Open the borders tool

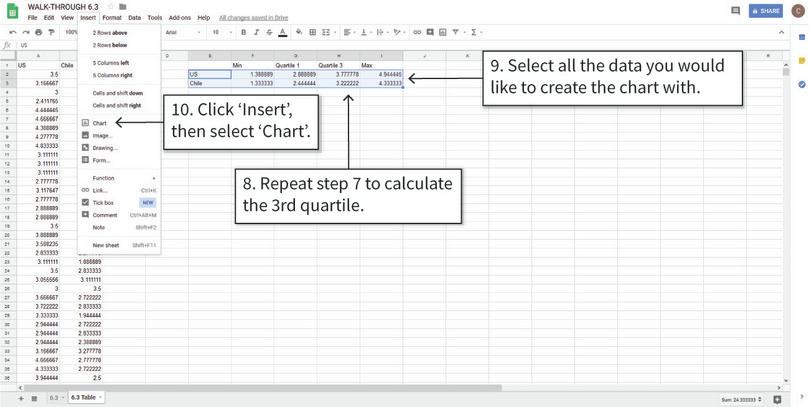click(x=313, y=32)
